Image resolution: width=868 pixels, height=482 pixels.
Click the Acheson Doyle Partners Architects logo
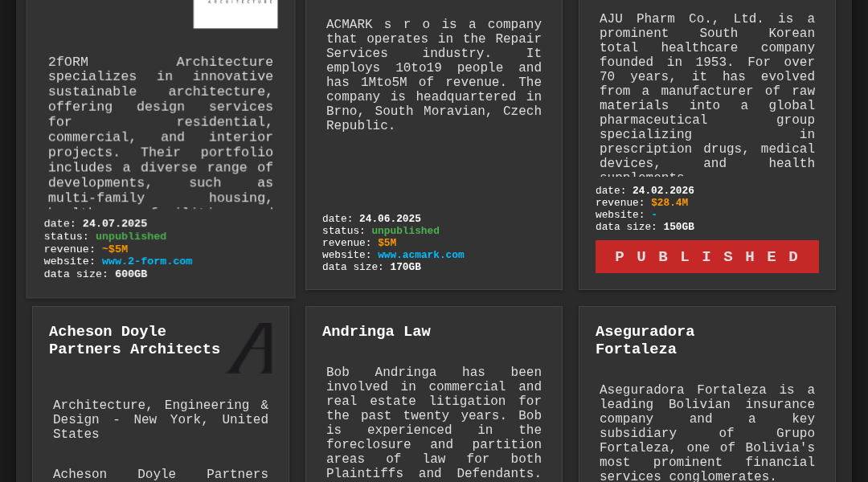pyautogui.click(x=250, y=348)
